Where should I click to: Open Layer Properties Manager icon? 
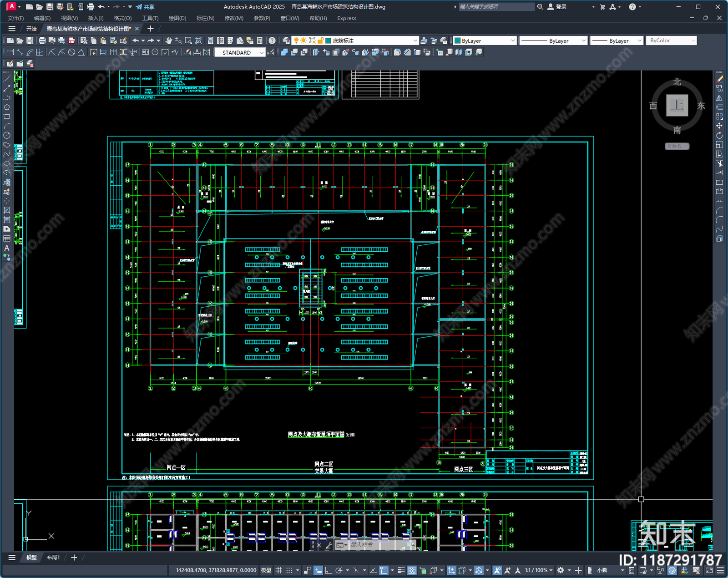pos(286,41)
